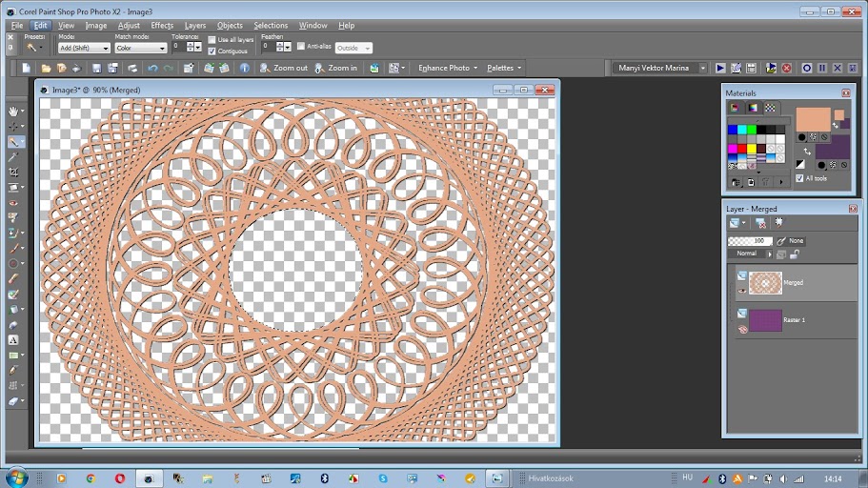
Task: Select the Dropper tool
Action: [x=13, y=156]
